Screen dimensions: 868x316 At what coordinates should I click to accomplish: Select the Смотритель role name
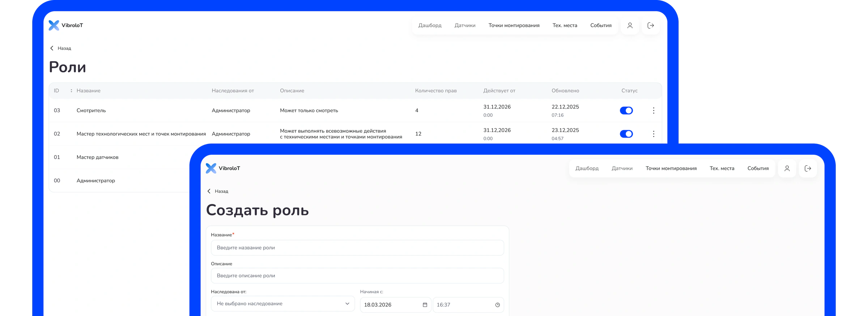[x=91, y=111]
